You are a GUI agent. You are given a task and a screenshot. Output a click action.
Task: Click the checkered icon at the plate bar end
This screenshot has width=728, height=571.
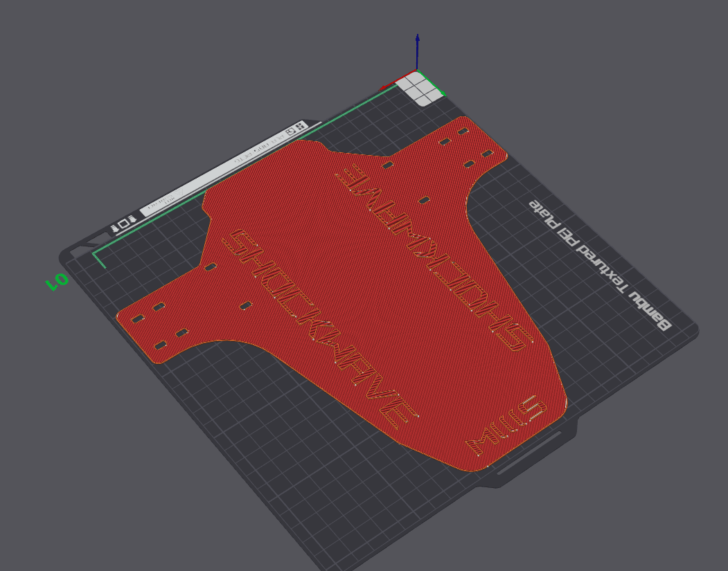(300, 126)
